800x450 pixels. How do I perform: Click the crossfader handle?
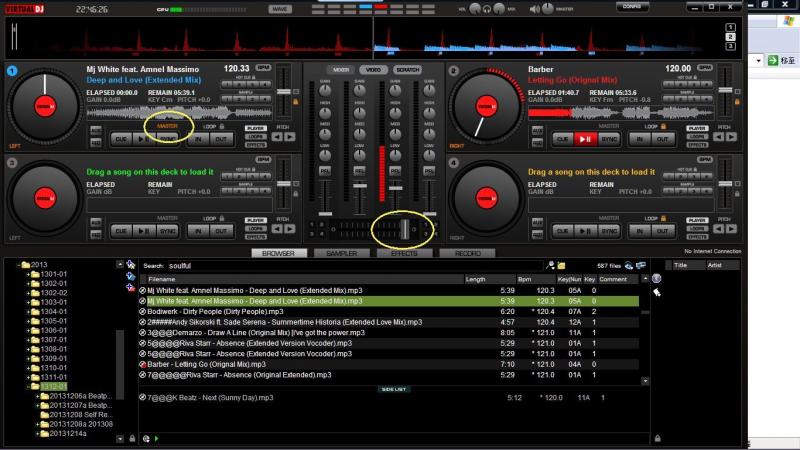tap(406, 229)
